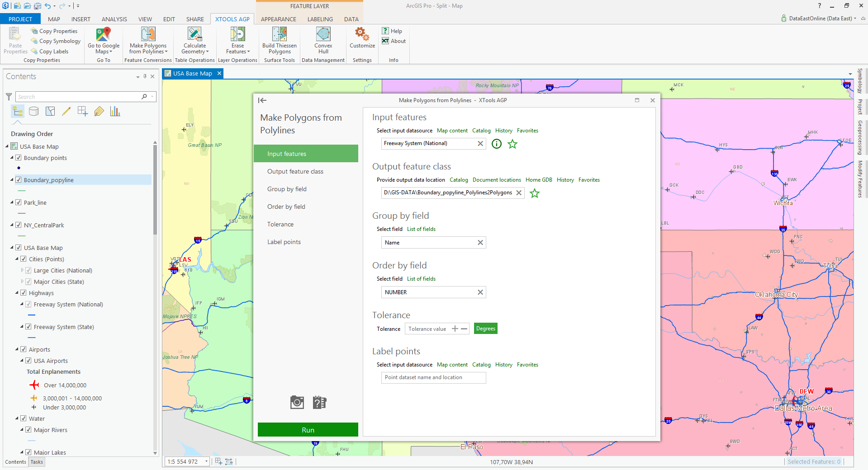Image resolution: width=868 pixels, height=470 pixels.
Task: Click Degrees tolerance unit button
Action: [486, 329]
